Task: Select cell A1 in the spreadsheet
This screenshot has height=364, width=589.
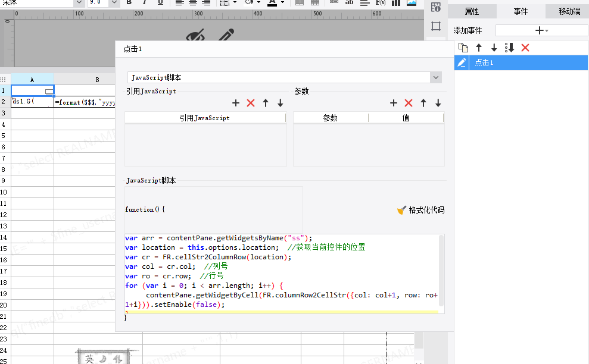Action: [32, 90]
